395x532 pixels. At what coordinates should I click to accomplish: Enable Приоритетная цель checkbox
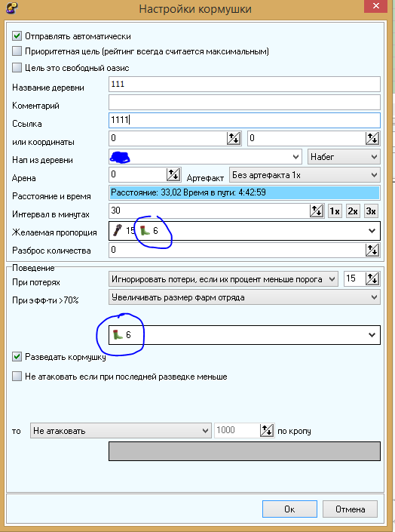click(17, 51)
